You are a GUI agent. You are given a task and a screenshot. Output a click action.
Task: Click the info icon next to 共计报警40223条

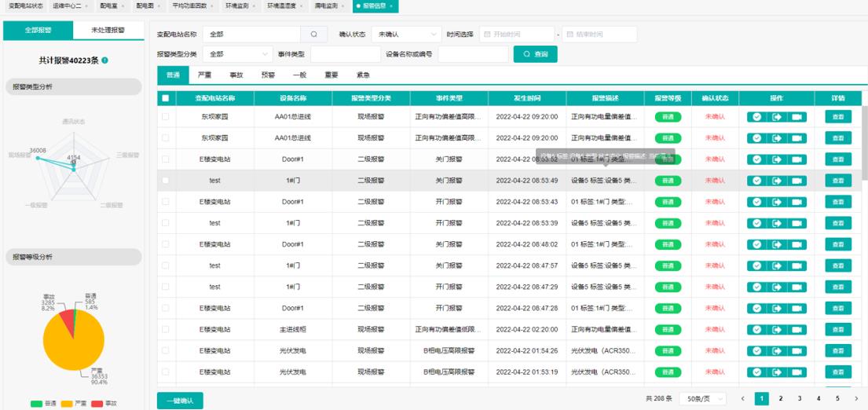[104, 60]
